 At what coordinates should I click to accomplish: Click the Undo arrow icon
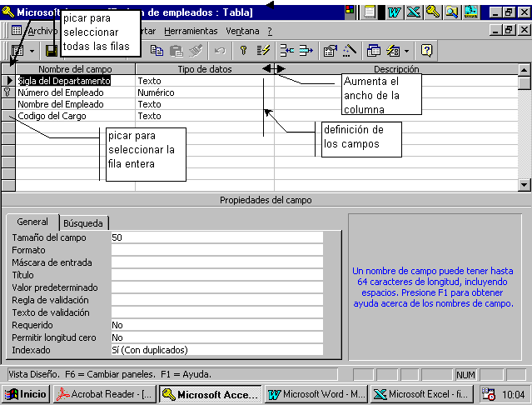(220, 51)
